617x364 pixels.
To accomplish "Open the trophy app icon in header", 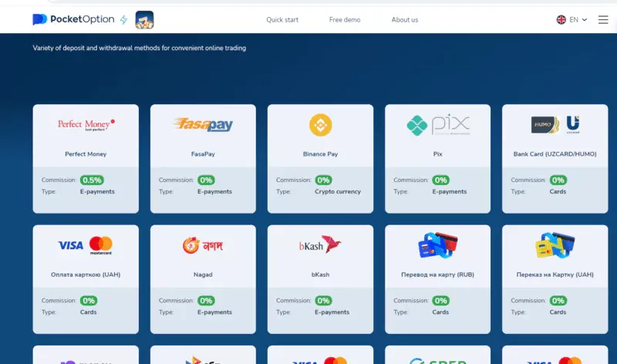I will (x=144, y=20).
